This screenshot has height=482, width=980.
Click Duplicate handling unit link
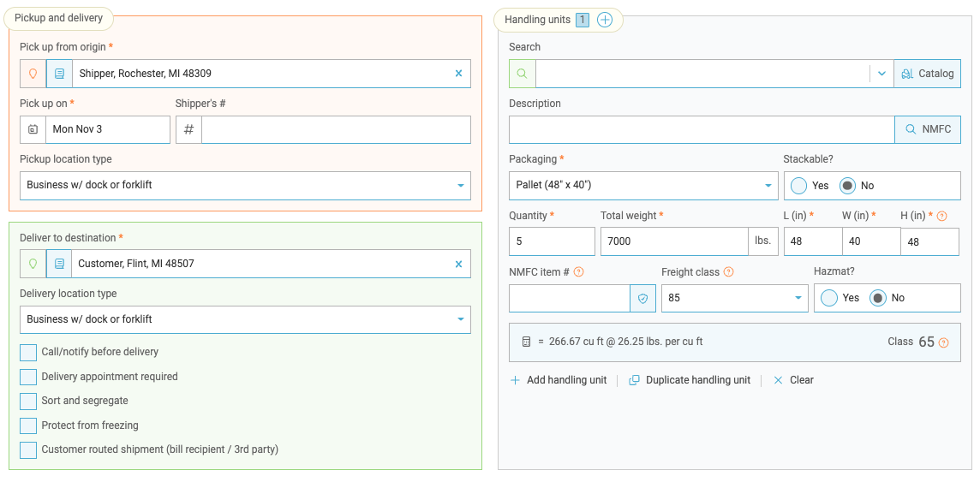[x=690, y=380]
